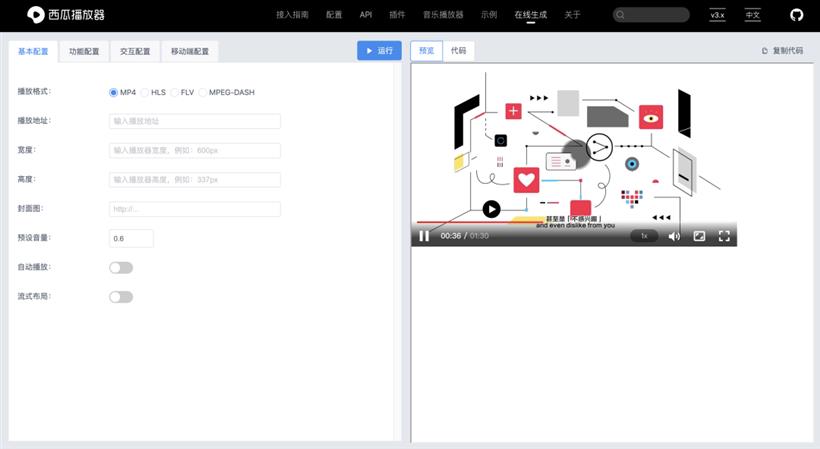Select the MP4 format radio button
820x449 pixels.
click(x=114, y=92)
